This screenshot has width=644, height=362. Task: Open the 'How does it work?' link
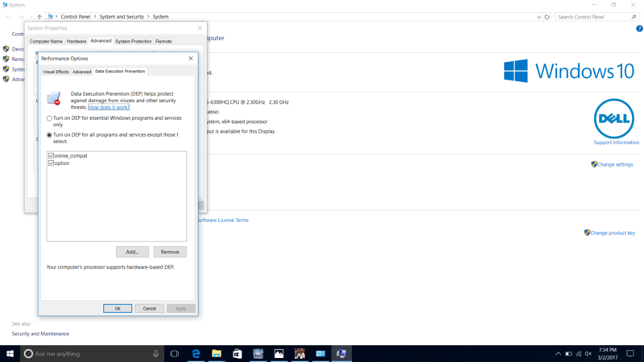pyautogui.click(x=109, y=107)
